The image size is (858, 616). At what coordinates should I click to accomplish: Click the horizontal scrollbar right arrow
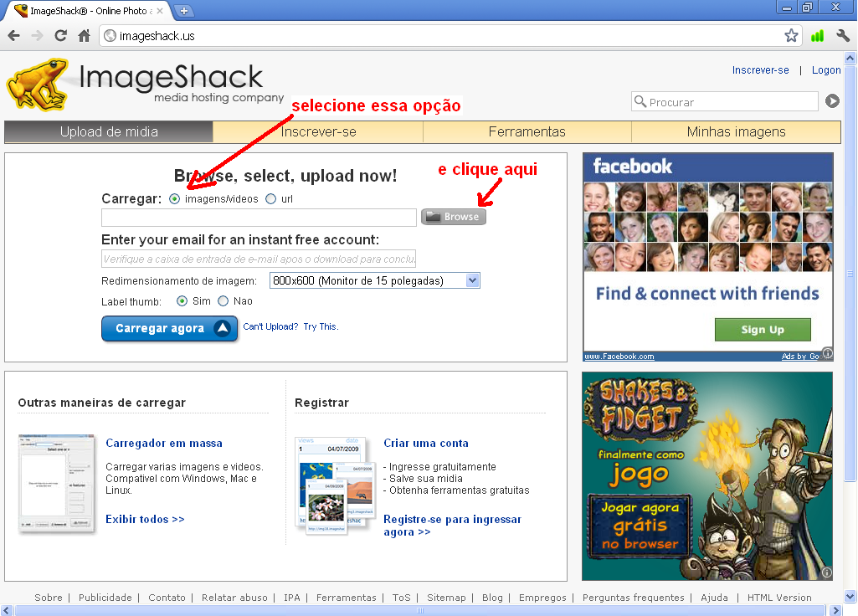click(835, 610)
